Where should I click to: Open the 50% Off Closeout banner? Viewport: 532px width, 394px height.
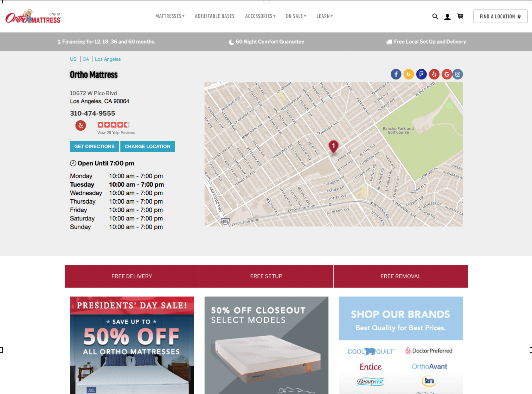click(266, 345)
